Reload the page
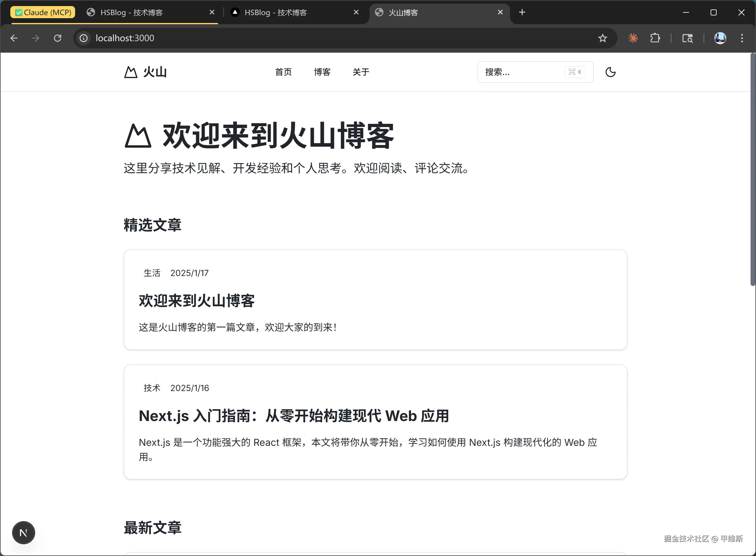Image resolution: width=756 pixels, height=556 pixels. [58, 38]
